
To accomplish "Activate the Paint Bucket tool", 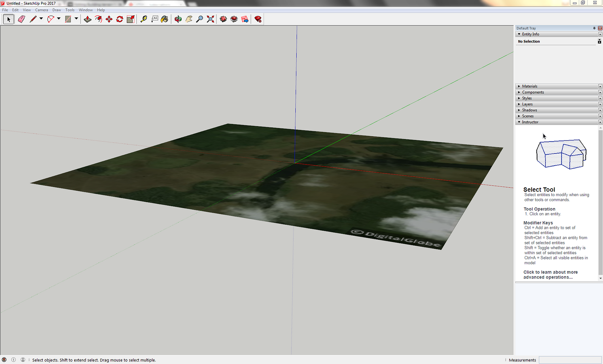I will click(165, 19).
